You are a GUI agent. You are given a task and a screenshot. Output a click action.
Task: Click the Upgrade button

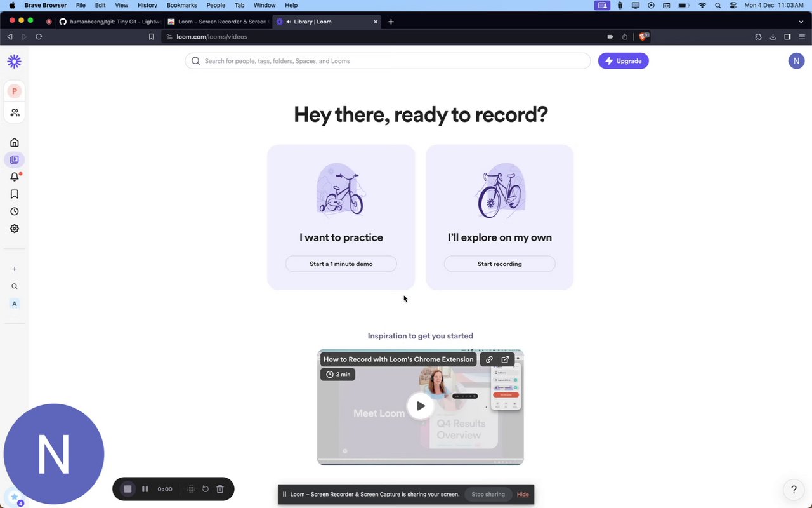[623, 61]
